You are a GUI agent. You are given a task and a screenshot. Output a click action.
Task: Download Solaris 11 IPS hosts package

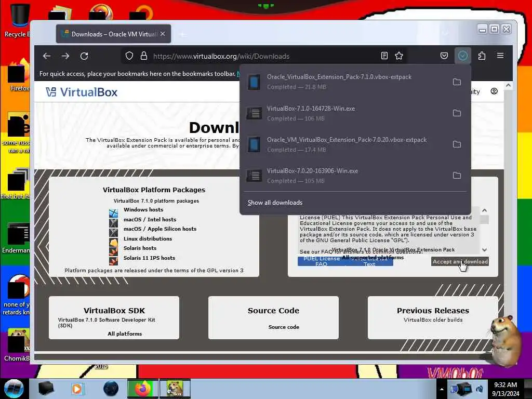coord(149,258)
